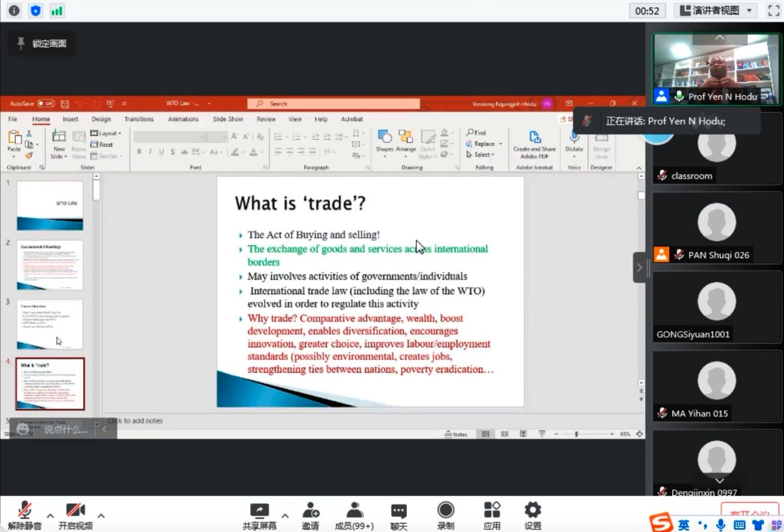784x532 pixels.
Task: Switch to Normal view in status bar
Action: tap(486, 434)
